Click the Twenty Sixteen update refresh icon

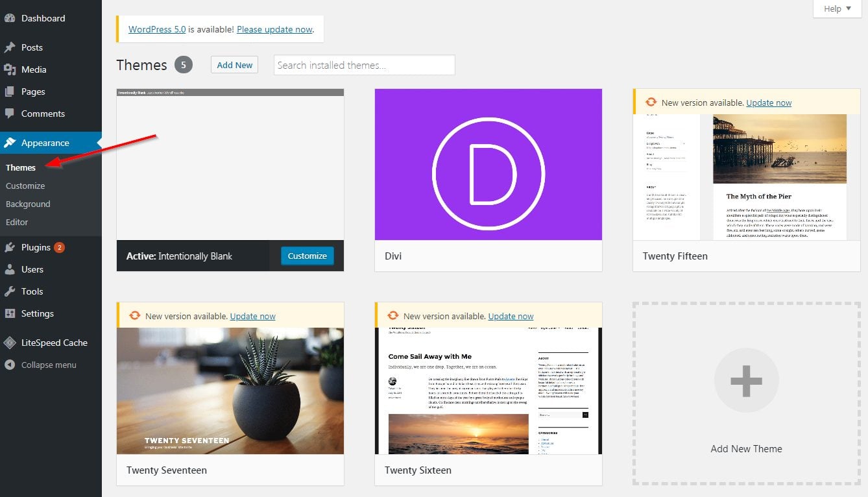392,316
